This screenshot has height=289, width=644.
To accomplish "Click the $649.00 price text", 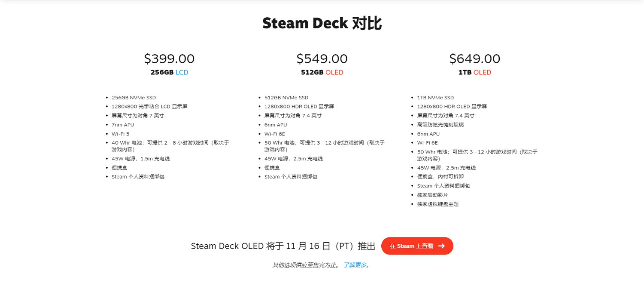I will click(x=475, y=58).
